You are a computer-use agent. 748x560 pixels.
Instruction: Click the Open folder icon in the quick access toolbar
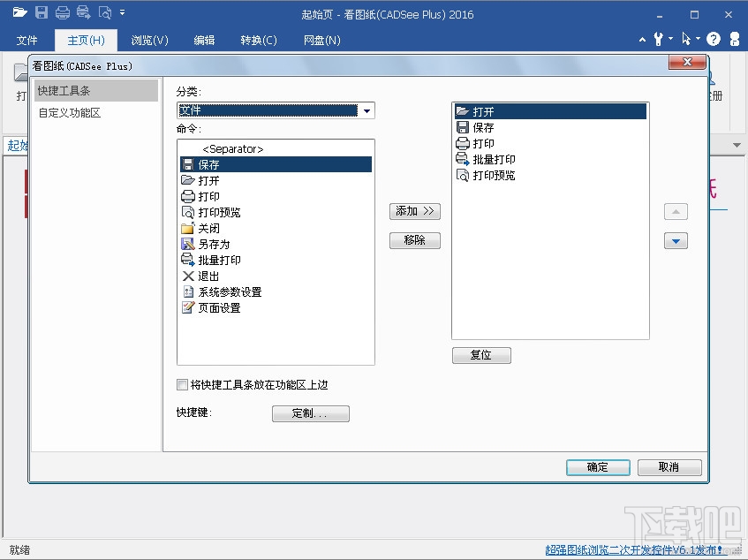click(x=19, y=12)
